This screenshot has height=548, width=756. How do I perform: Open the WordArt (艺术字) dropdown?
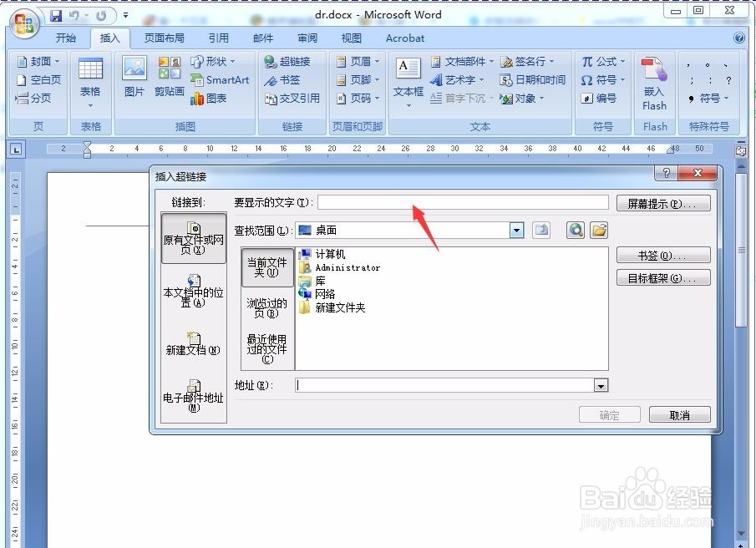(x=456, y=79)
